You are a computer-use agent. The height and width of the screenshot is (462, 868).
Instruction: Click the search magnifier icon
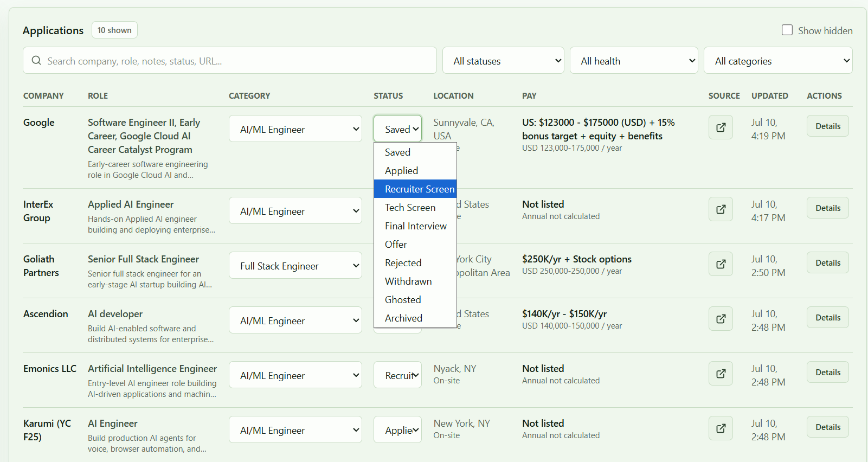click(36, 60)
